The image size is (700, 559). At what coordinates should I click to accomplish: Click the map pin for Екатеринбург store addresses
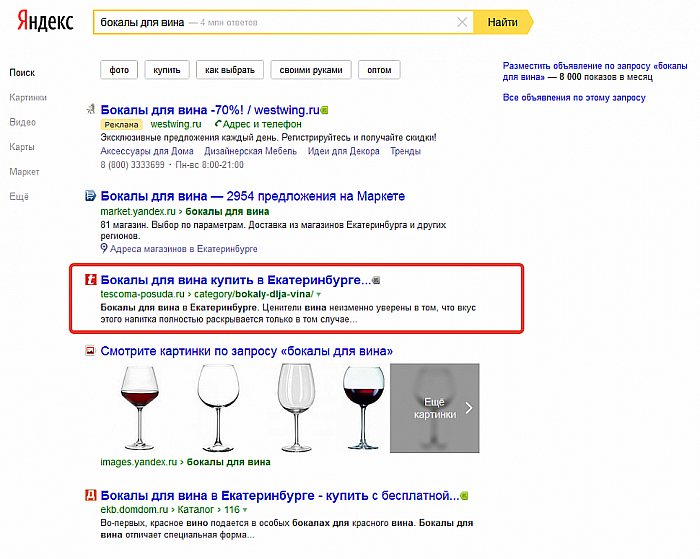[x=104, y=248]
